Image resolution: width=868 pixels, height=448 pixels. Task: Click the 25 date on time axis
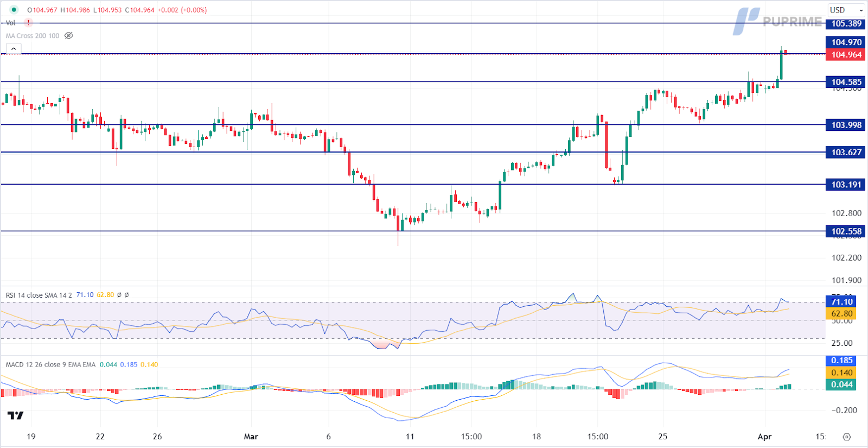[663, 437]
